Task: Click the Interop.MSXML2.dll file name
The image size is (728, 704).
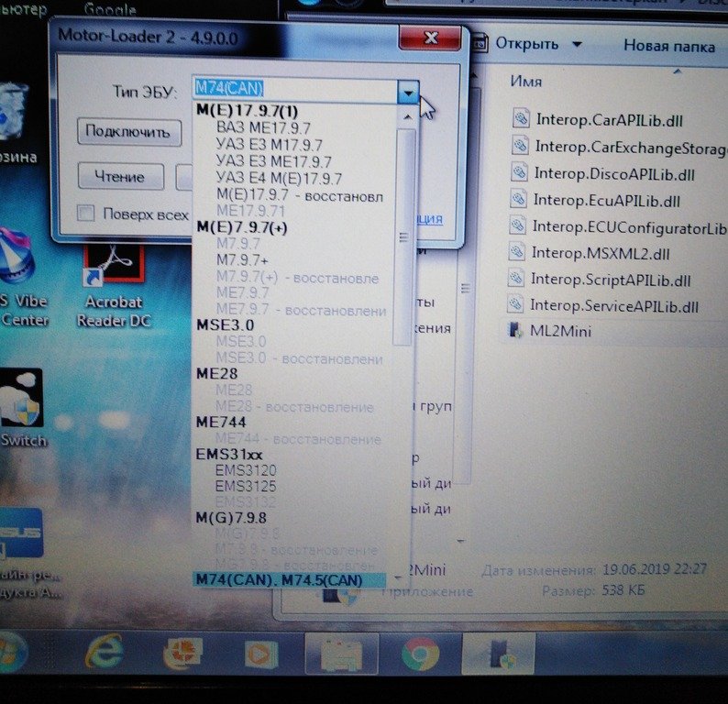Action: point(601,253)
